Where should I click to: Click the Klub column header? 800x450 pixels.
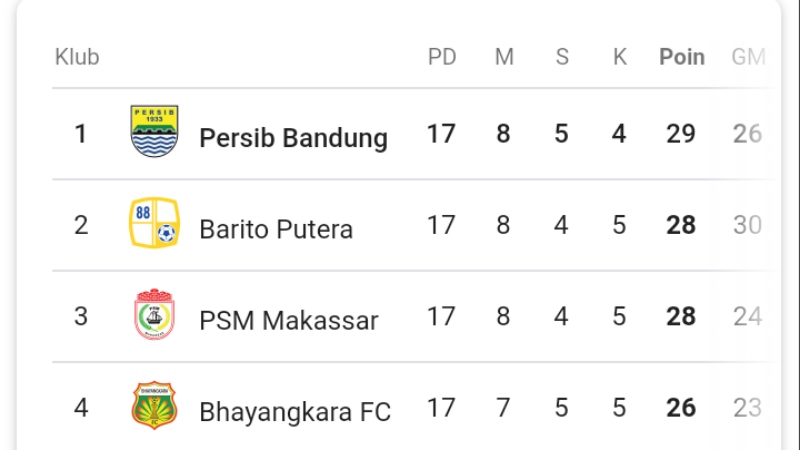click(77, 57)
